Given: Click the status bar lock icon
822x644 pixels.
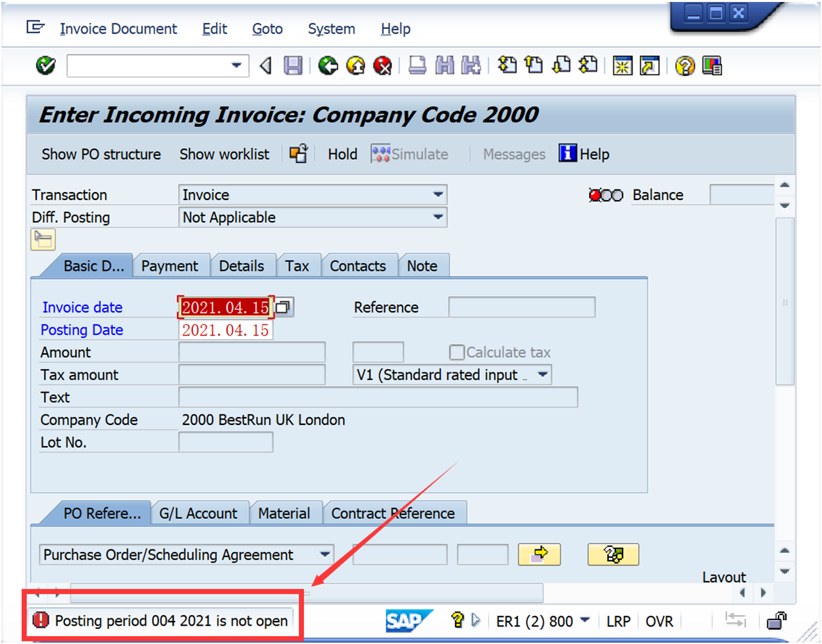Looking at the screenshot, I should click(x=777, y=620).
